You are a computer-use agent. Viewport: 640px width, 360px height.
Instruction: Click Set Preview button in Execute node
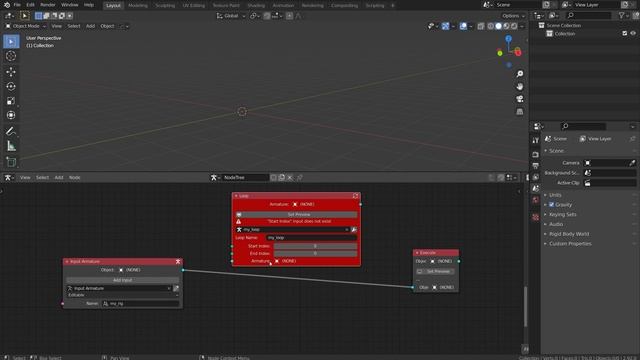click(435, 271)
